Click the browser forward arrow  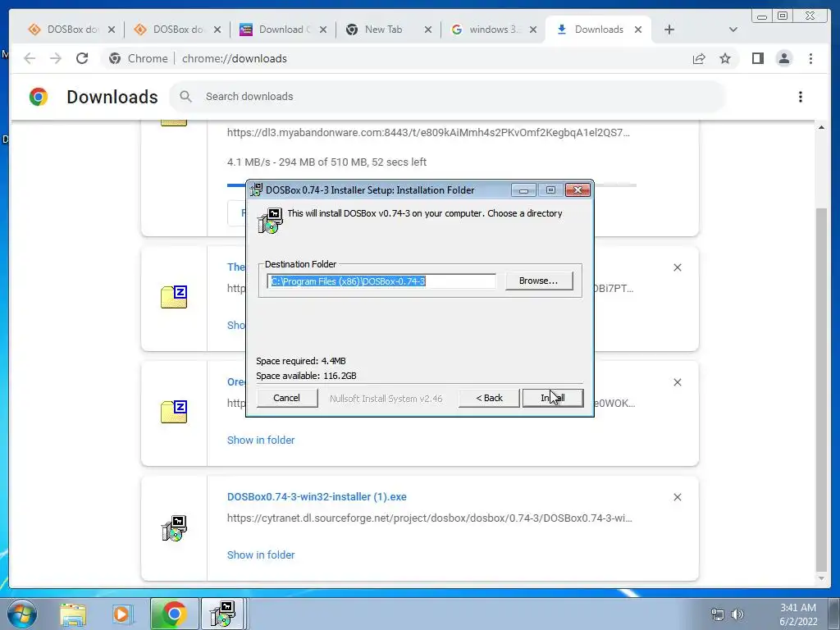click(56, 58)
